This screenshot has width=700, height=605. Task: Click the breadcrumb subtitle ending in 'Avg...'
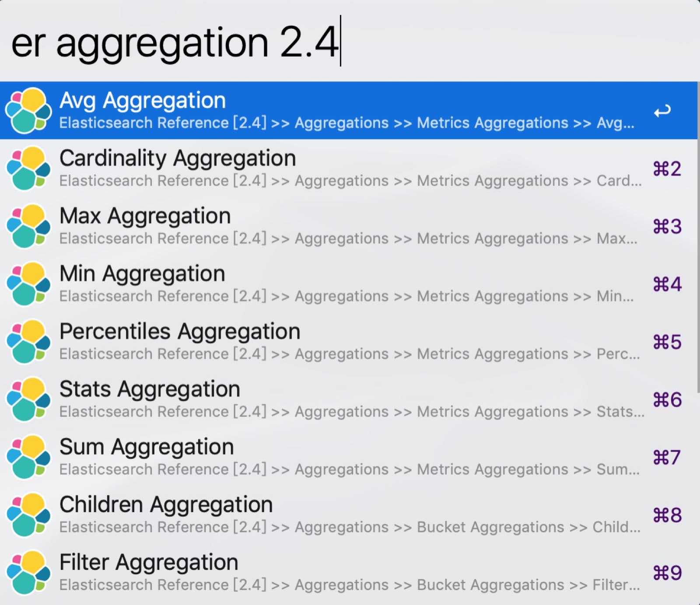[x=346, y=123]
